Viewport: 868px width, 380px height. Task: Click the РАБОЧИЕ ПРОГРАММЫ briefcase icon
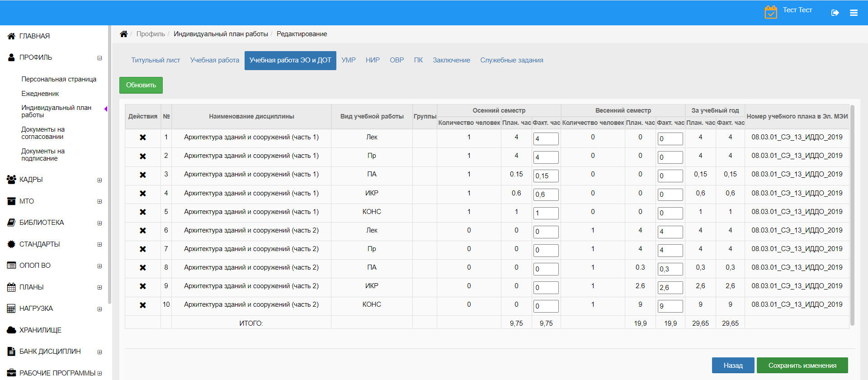tap(11, 373)
